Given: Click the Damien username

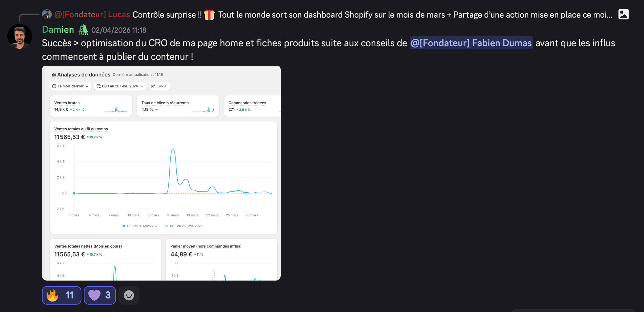Looking at the screenshot, I should coord(58,30).
